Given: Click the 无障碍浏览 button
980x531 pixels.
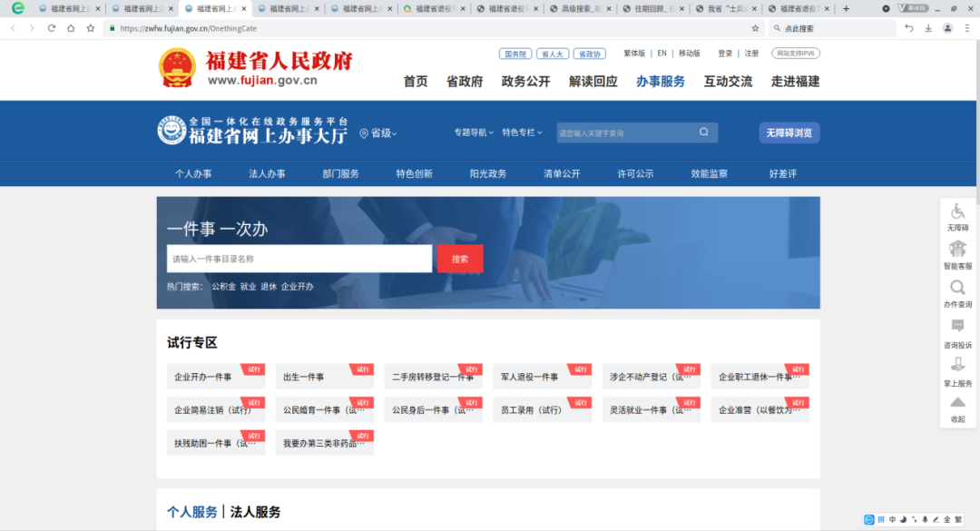Looking at the screenshot, I should 789,133.
